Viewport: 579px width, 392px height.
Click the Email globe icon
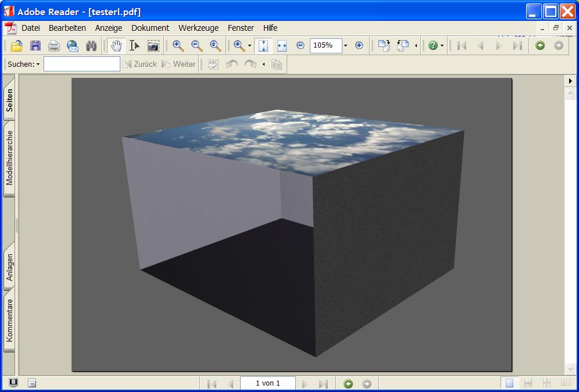pyautogui.click(x=73, y=46)
